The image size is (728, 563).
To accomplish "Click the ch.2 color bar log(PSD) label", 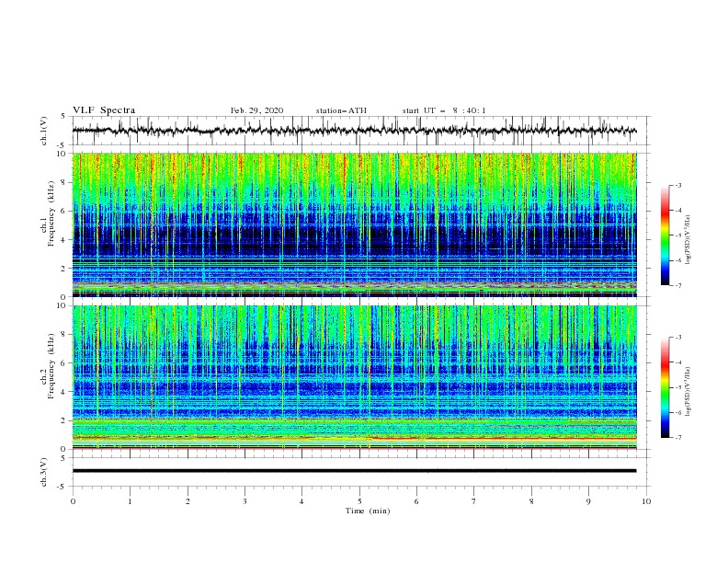I will pyautogui.click(x=688, y=391).
